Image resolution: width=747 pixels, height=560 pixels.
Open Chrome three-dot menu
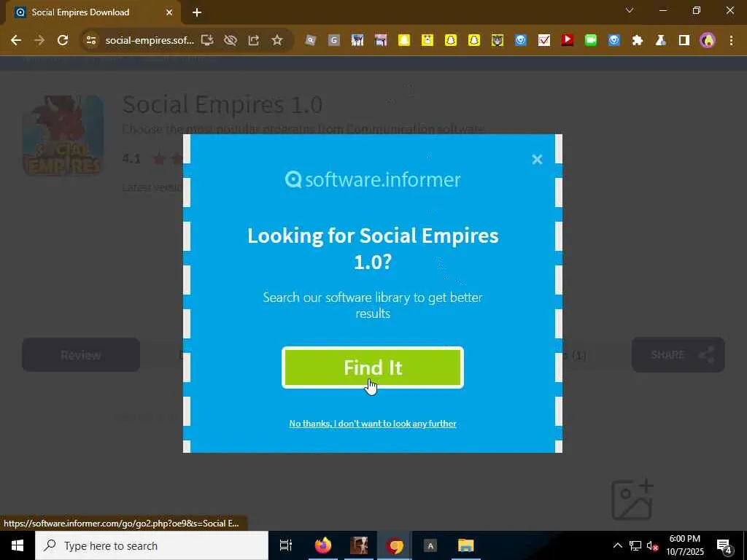[731, 41]
